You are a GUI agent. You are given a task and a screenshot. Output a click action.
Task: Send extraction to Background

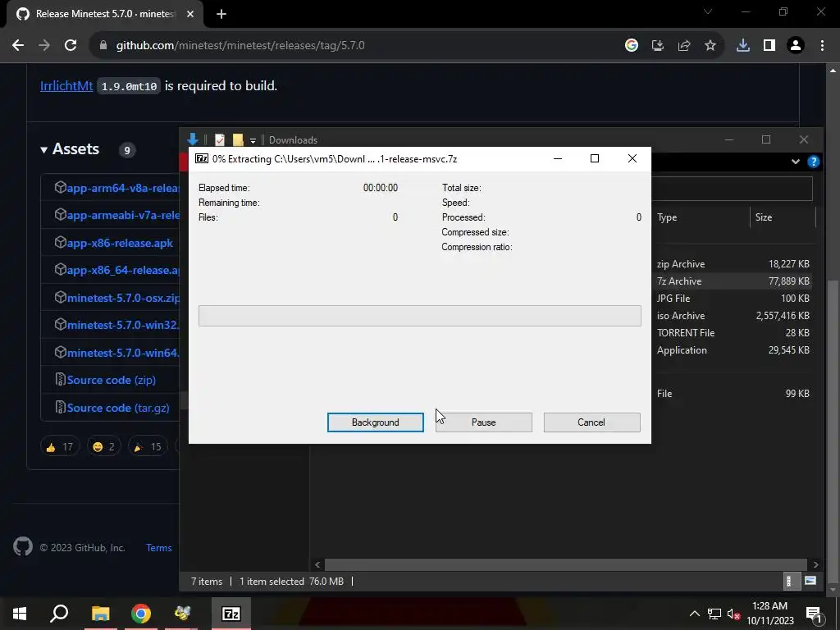pyautogui.click(x=375, y=422)
